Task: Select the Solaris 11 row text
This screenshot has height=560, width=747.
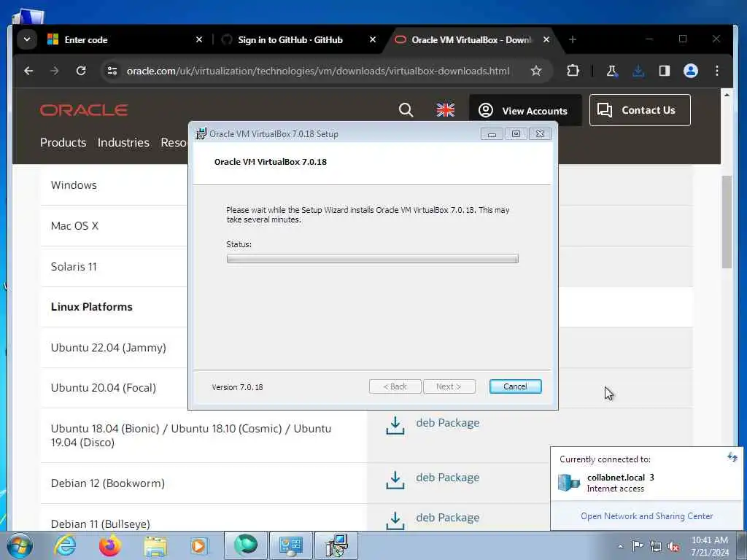Action: (74, 267)
